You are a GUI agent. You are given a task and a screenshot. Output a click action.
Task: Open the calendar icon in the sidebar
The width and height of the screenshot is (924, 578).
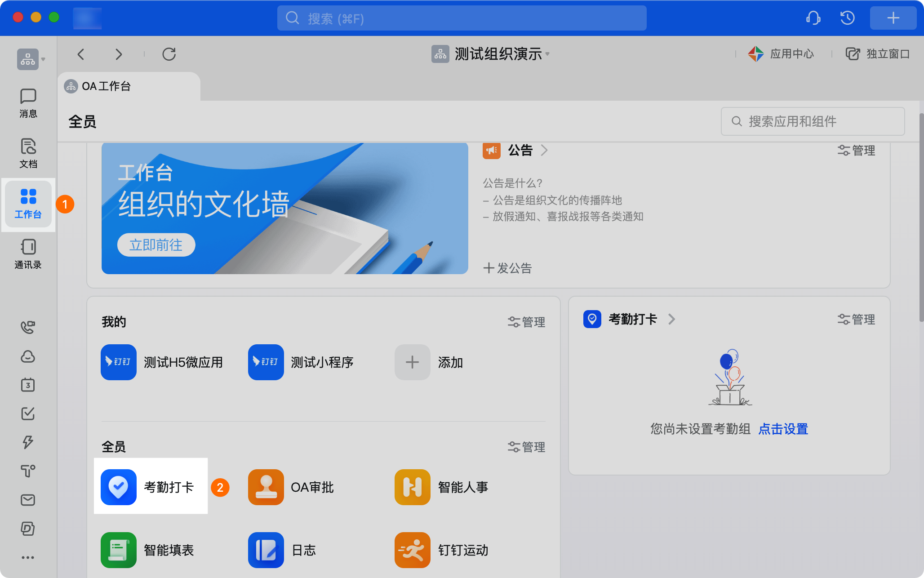click(28, 385)
